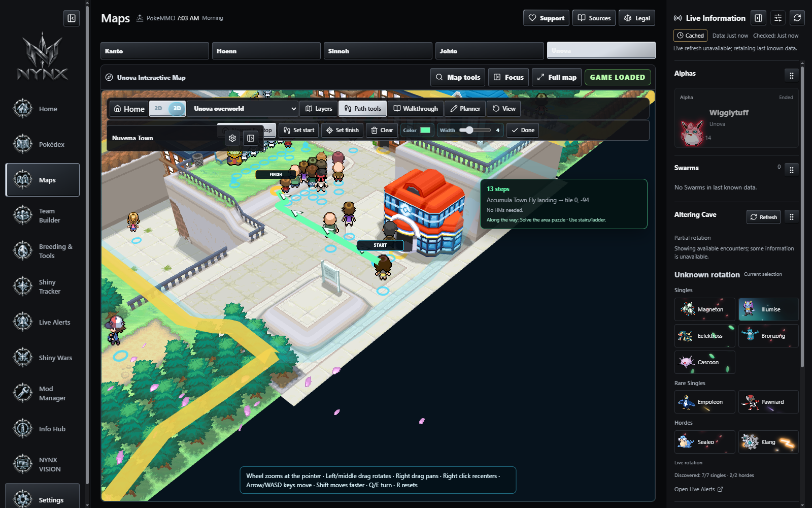Select the Johto region tab
The image size is (812, 508).
click(x=490, y=51)
